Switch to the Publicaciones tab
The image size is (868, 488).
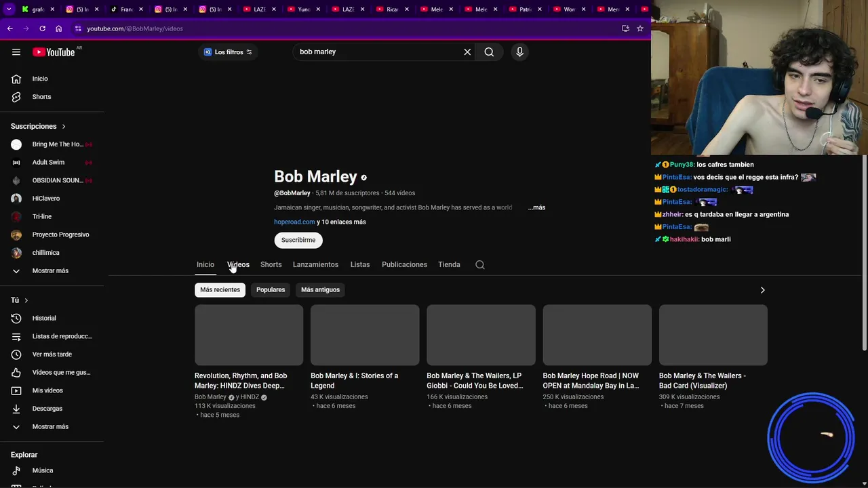coord(404,265)
